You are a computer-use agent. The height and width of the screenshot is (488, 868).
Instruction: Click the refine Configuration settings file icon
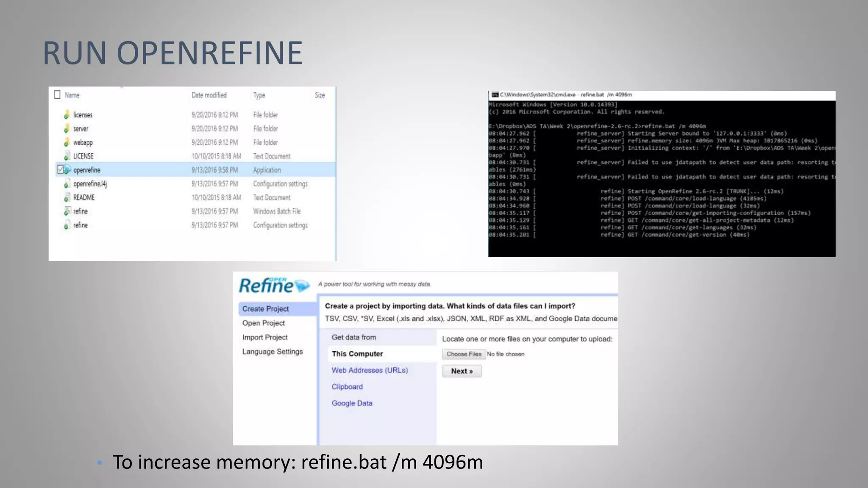[67, 225]
